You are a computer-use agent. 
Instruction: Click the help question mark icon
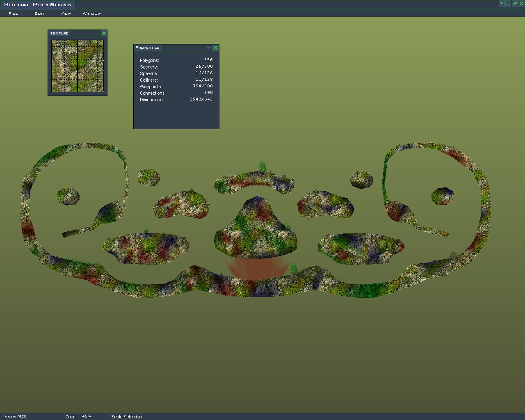(501, 4)
